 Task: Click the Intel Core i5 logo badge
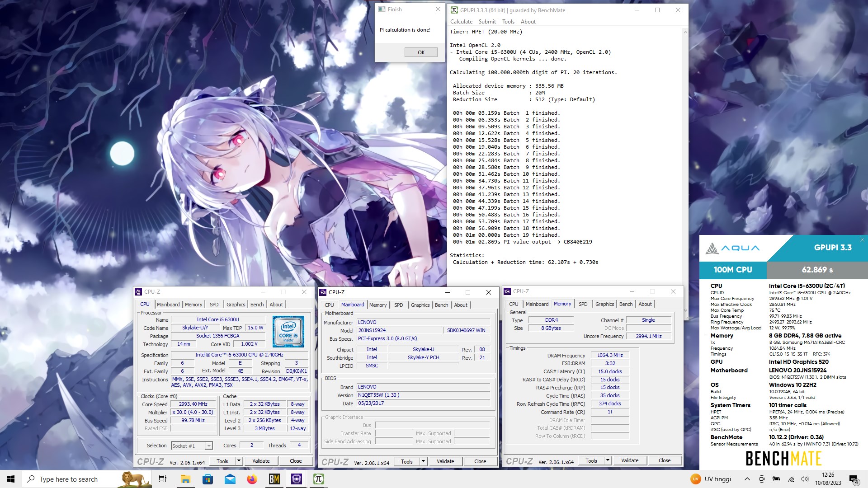pos(288,332)
